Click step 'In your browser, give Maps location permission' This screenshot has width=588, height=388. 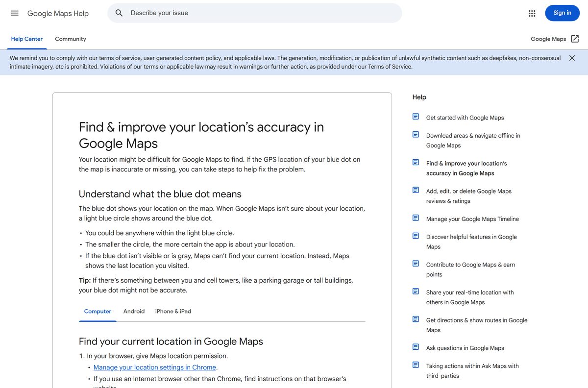tap(157, 356)
